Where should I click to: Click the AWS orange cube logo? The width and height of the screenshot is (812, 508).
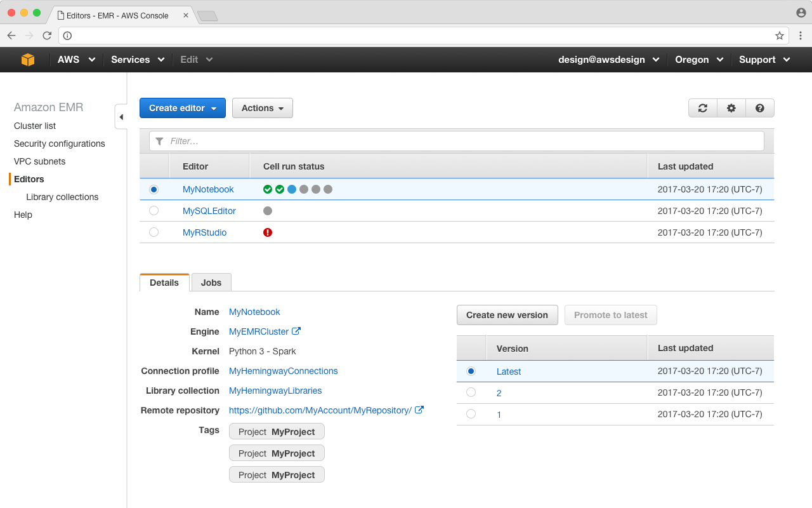(x=28, y=60)
